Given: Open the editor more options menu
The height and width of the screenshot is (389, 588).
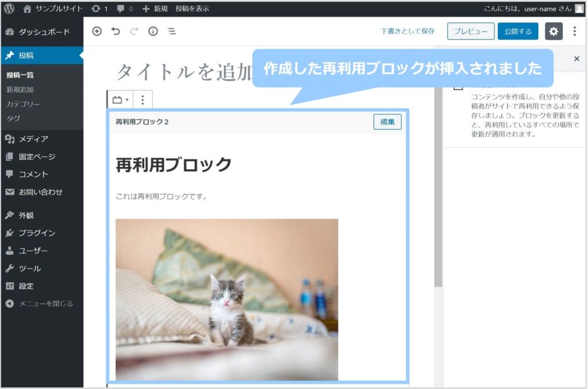Looking at the screenshot, I should 574,32.
